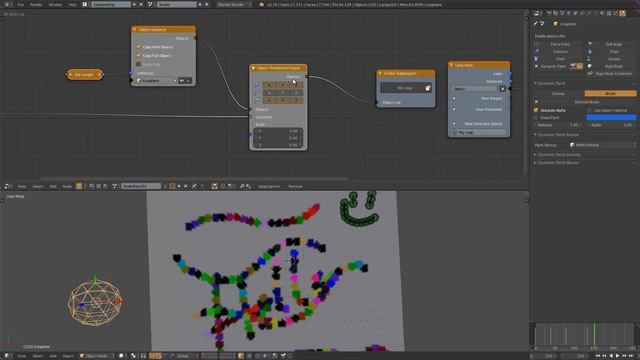Image resolution: width=640 pixels, height=360 pixels.
Task: Click New Generator Output plus icon
Action: [x=454, y=124]
